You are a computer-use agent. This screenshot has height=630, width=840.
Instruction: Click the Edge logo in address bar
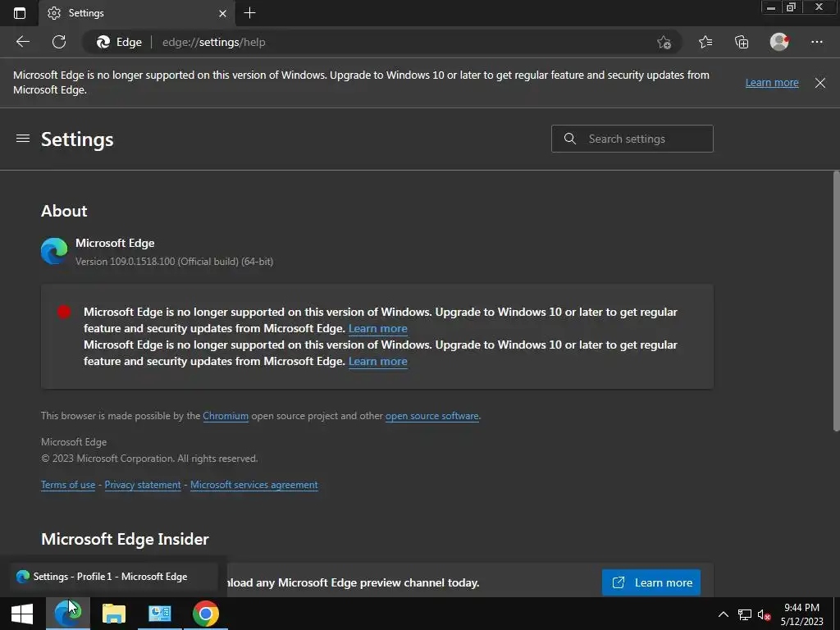103,42
